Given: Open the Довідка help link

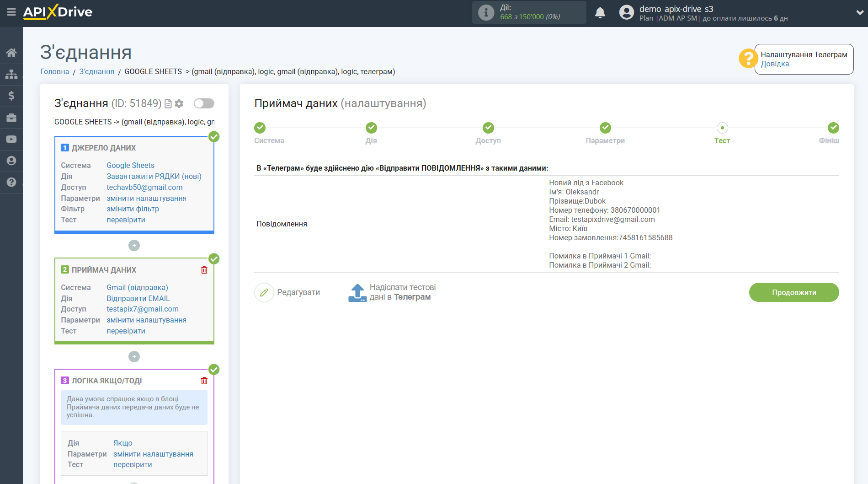Looking at the screenshot, I should point(775,64).
